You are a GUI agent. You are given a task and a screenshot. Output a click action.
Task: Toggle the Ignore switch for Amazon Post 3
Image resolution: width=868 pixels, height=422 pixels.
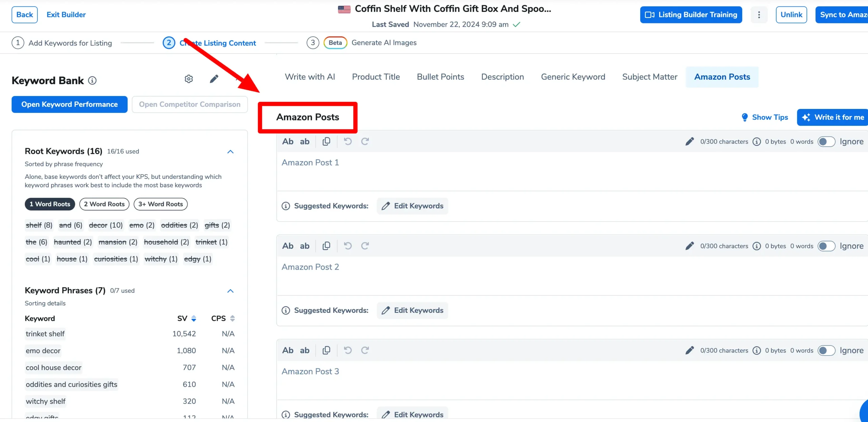[826, 350]
